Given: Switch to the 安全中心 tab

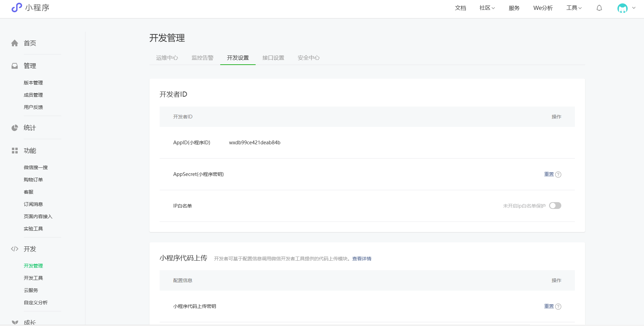Looking at the screenshot, I should [x=308, y=58].
